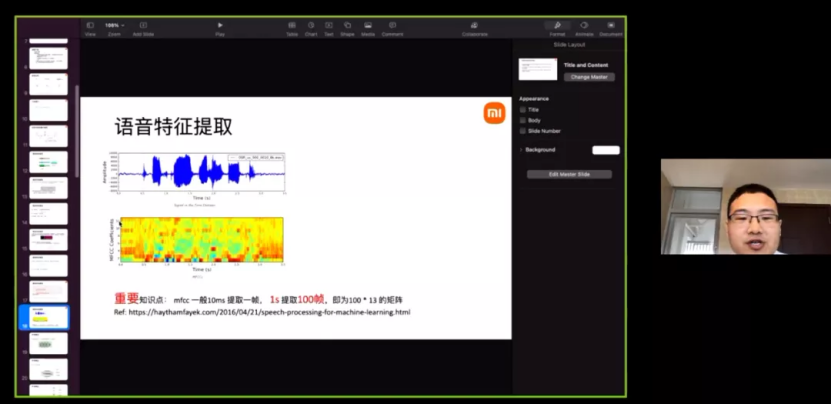Open the Zoom percentage dropdown

click(113, 25)
